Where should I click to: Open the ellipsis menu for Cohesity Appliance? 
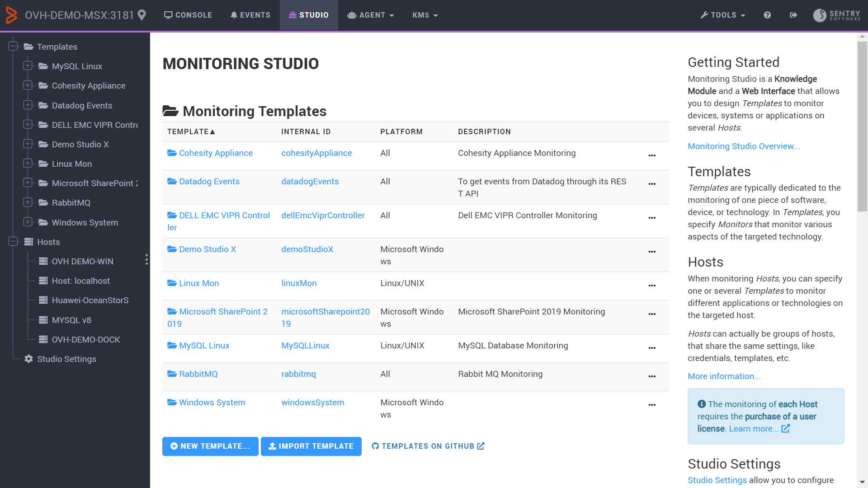coord(652,155)
